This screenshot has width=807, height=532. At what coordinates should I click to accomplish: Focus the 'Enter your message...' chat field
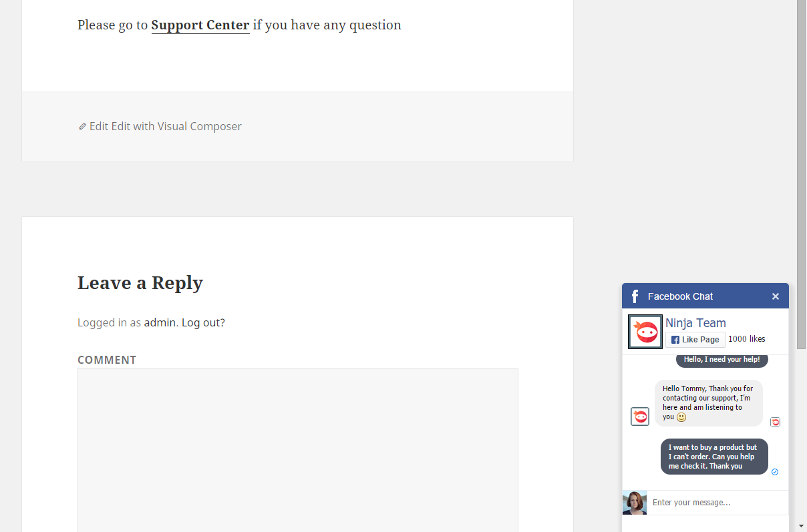[718, 503]
